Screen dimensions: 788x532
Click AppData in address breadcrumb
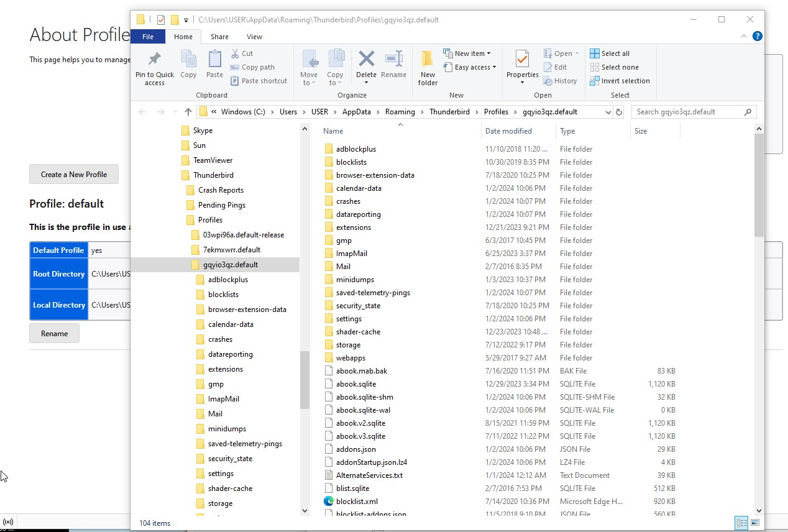356,112
